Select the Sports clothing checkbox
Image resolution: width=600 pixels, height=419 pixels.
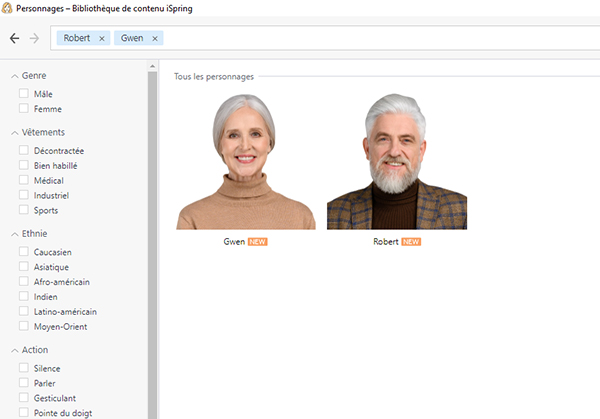tap(24, 210)
